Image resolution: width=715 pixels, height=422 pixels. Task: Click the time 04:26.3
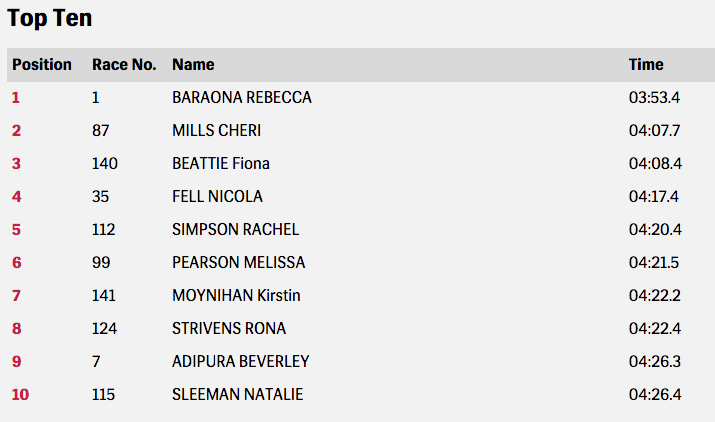pyautogui.click(x=655, y=362)
